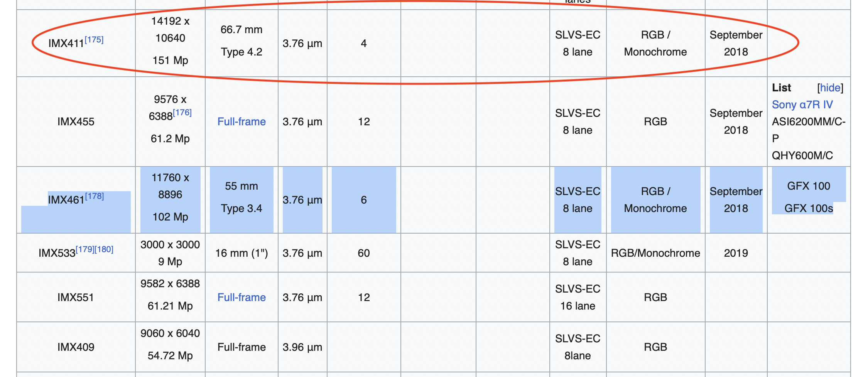Open the Sony α7R IV link
This screenshot has height=377, width=868.
[802, 105]
